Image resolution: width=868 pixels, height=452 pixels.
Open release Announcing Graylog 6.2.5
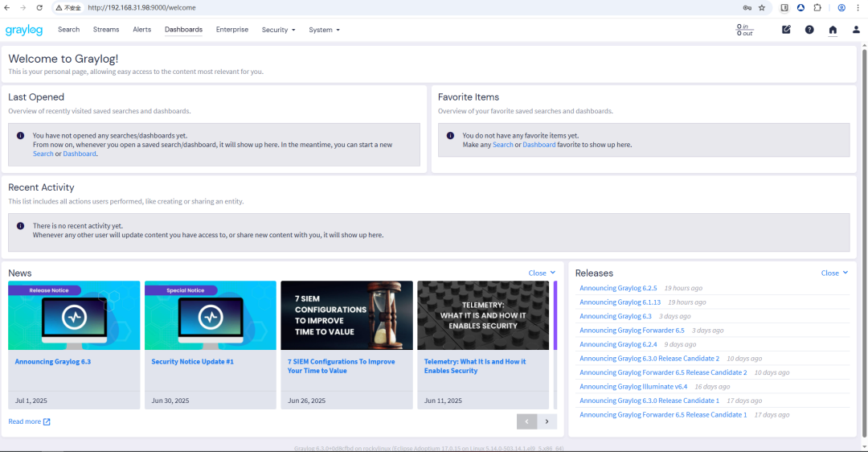pos(618,288)
